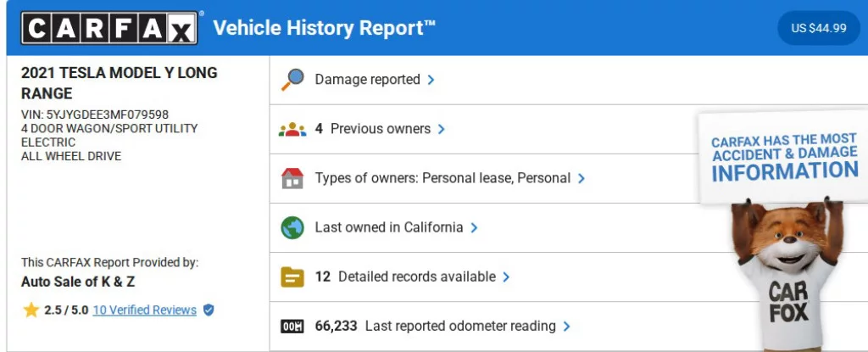Open the 10 Verified Reviews link
This screenshot has width=868, height=352.
click(x=144, y=310)
